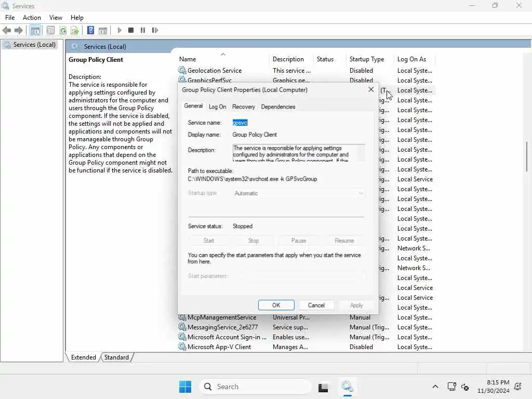Open the Action menu

[32, 18]
